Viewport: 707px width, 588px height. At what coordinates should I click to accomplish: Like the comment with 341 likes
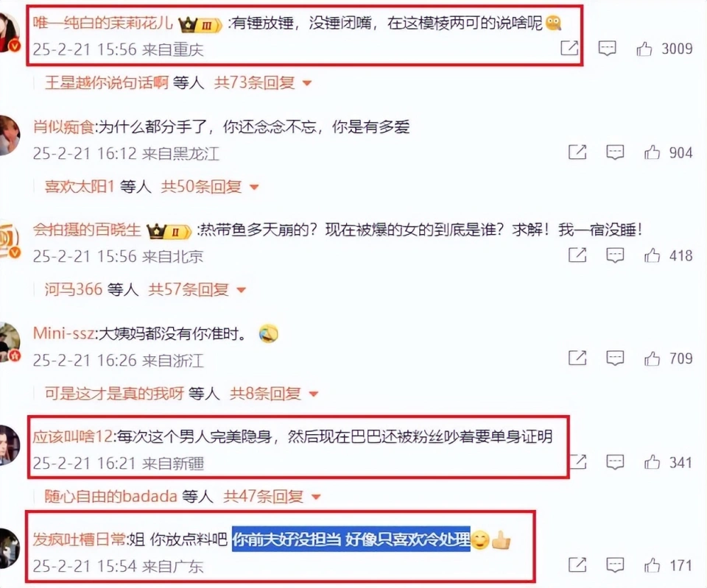(652, 462)
